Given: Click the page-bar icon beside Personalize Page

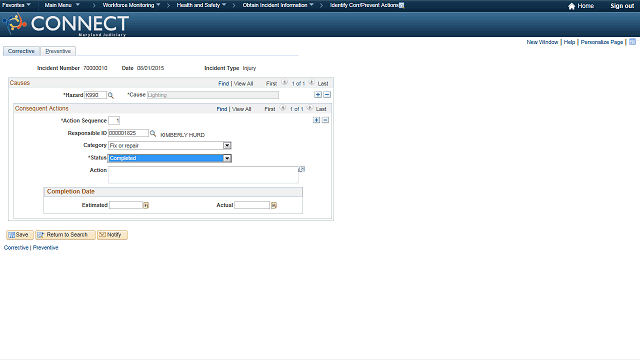Looking at the screenshot, I should pos(632,42).
